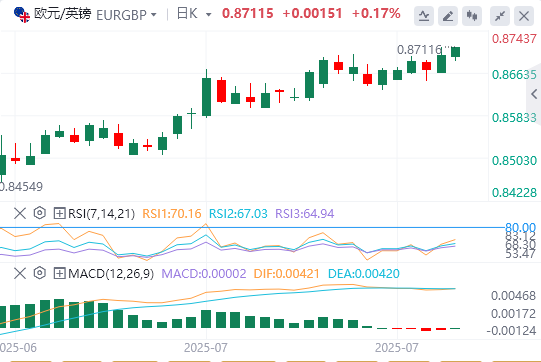Image resolution: width=541 pixels, height=362 pixels.
Task: Click the 0.84549 low price marker
Action: (x=21, y=187)
